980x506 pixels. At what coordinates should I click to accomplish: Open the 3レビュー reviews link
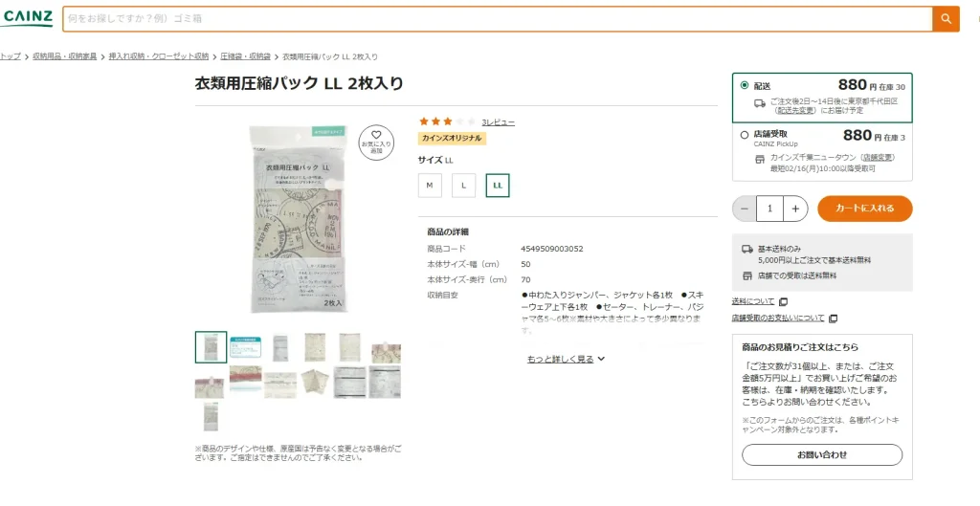(498, 122)
